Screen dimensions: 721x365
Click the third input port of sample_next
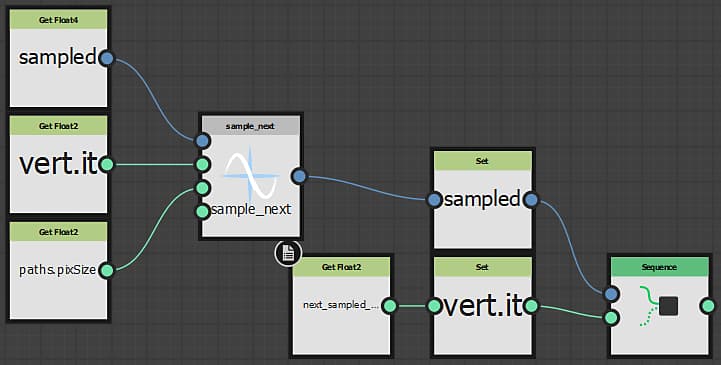pos(202,188)
